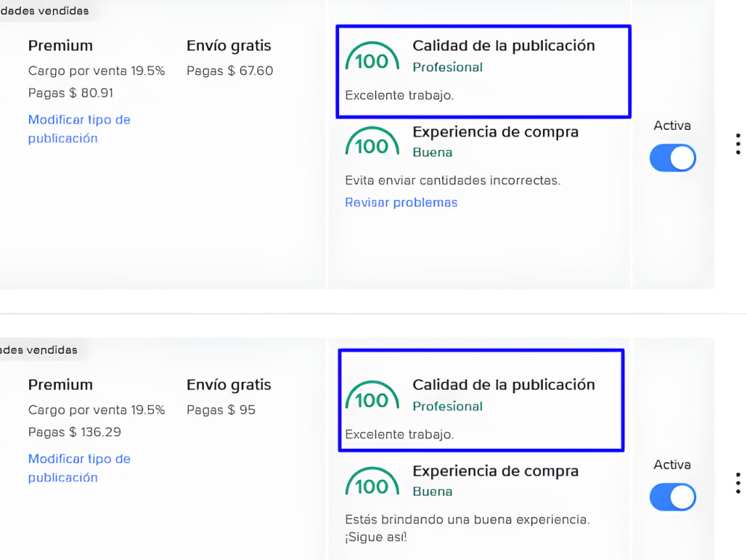The image size is (747, 560).
Task: Select 'Calidad de la publicación' heading in first listing
Action: click(503, 46)
